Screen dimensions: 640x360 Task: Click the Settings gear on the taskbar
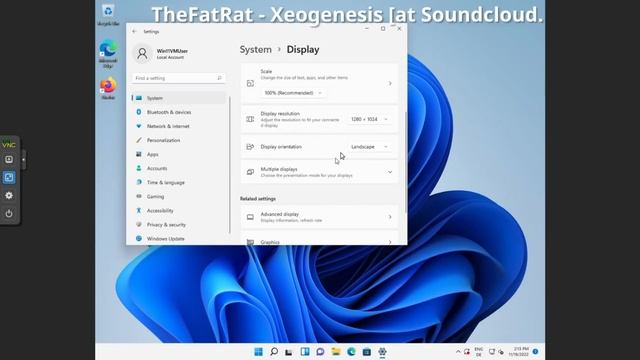point(382,351)
